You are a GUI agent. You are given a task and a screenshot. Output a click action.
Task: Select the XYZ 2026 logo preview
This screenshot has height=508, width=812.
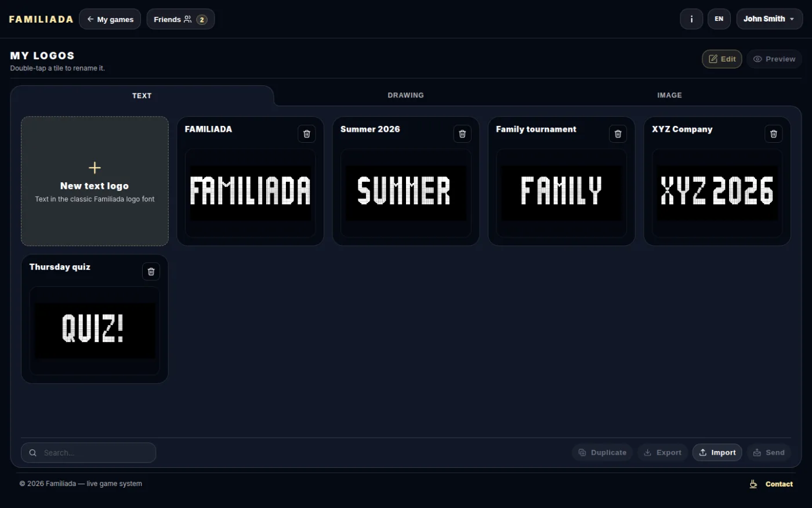click(717, 193)
